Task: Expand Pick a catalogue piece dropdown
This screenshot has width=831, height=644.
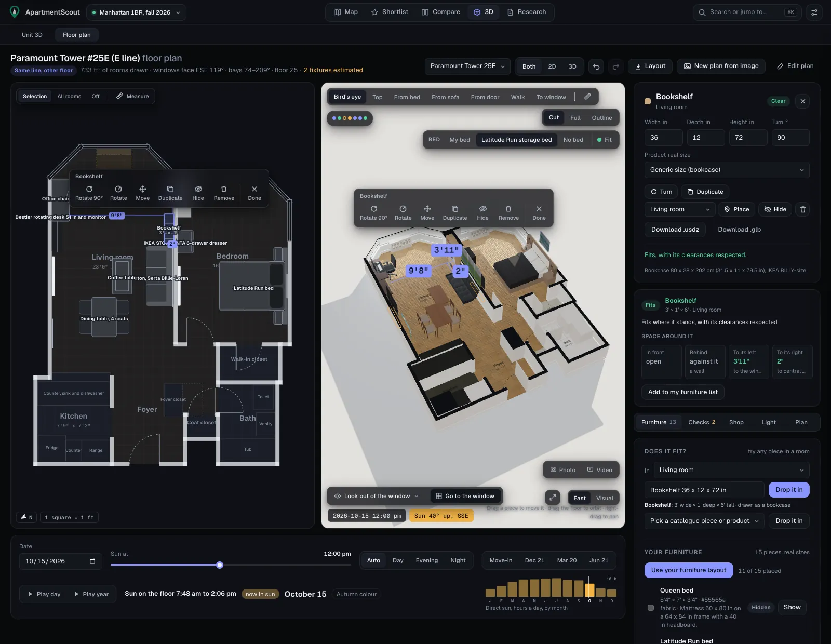Action: pos(704,521)
